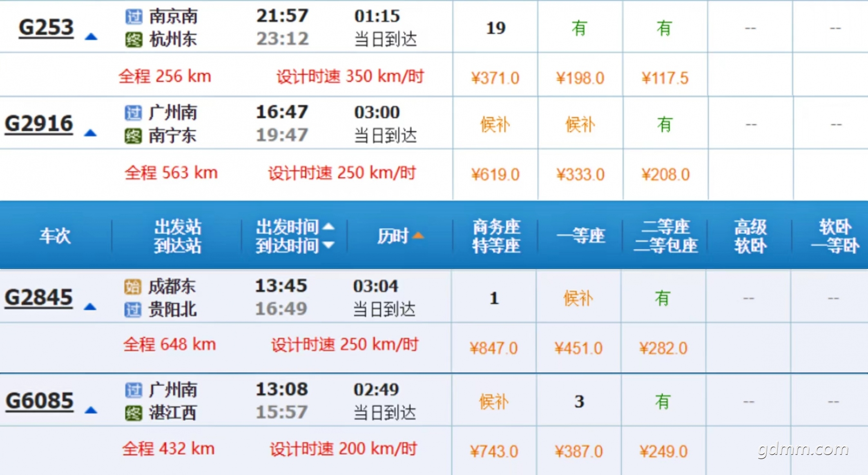868x475 pixels.
Task: Open train G2845 link
Action: pyautogui.click(x=38, y=297)
